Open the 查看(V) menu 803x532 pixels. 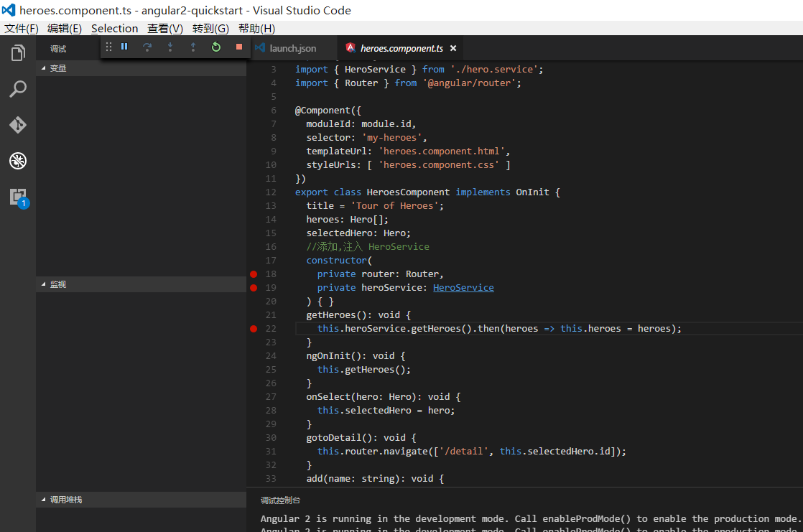click(x=165, y=29)
